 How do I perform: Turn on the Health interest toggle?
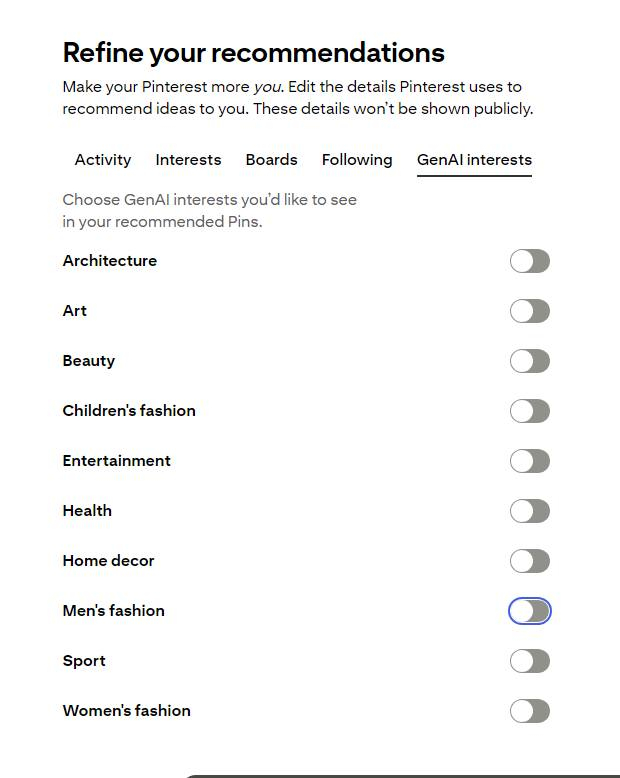(530, 511)
